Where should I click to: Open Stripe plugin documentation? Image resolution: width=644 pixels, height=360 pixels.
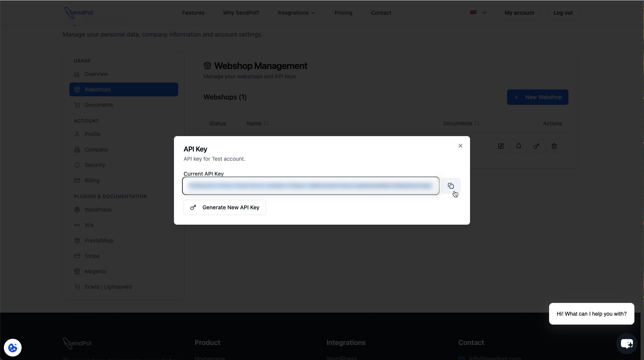(x=123, y=256)
